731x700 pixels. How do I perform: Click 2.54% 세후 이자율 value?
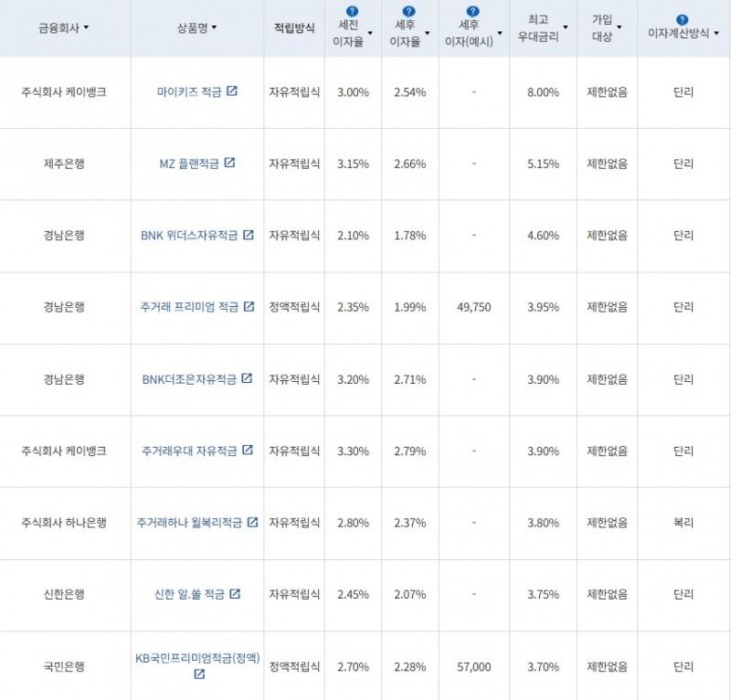click(409, 92)
